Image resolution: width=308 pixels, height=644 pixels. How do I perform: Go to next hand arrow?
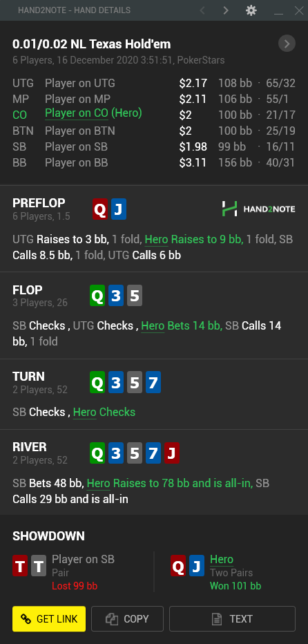[x=226, y=10]
